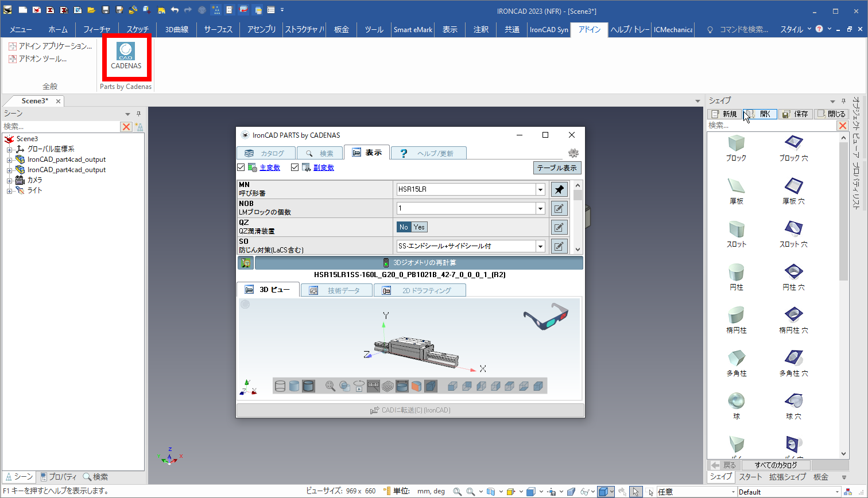Click the 保存 catalog button
The image size is (868, 498).
pos(795,114)
